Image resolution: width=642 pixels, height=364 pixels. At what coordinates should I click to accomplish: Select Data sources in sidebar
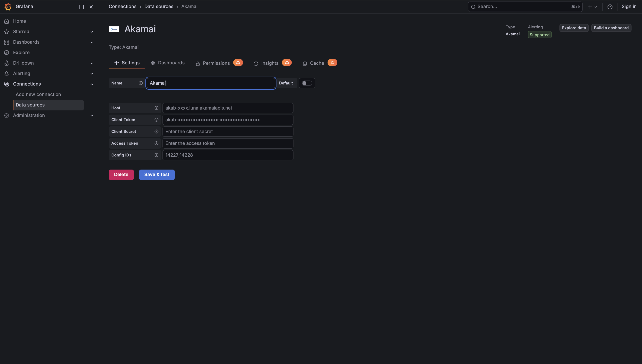[x=48, y=105]
